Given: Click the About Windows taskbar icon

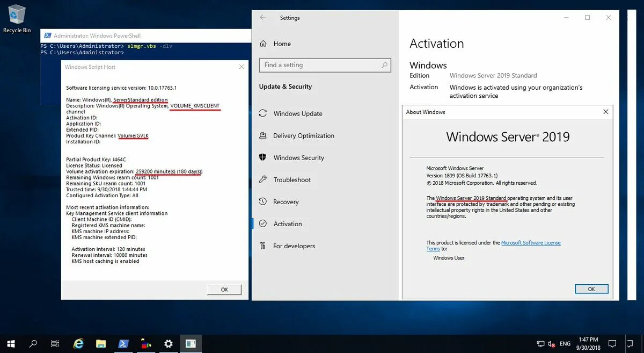Looking at the screenshot, I should pos(191,343).
